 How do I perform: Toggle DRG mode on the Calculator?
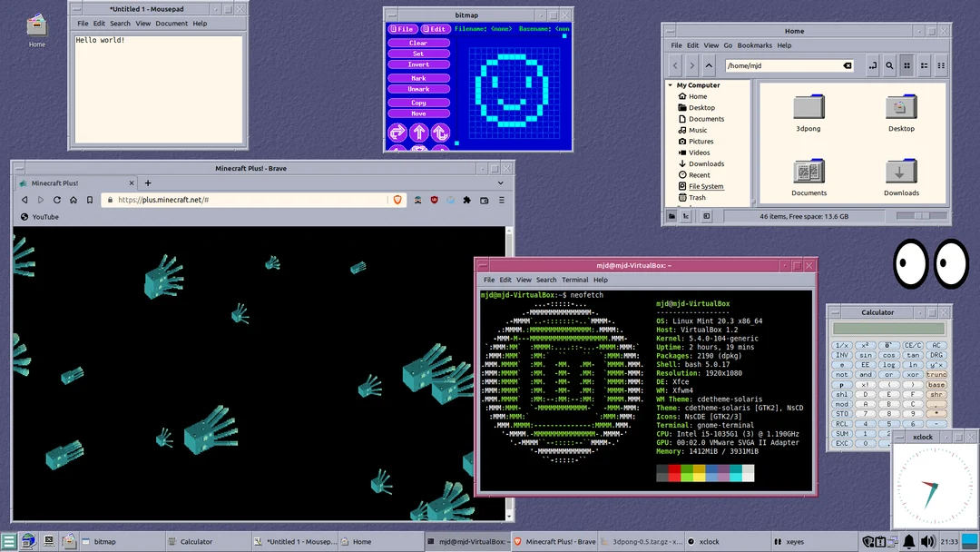coord(936,355)
